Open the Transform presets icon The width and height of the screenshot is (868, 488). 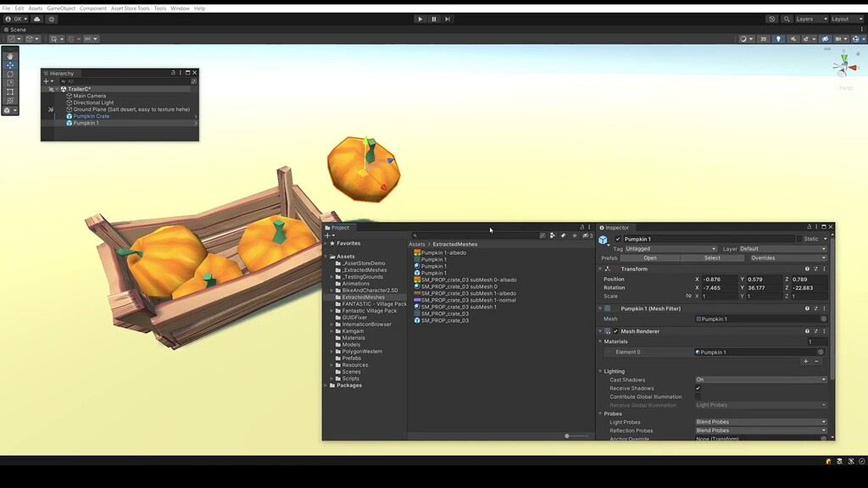pyautogui.click(x=815, y=269)
